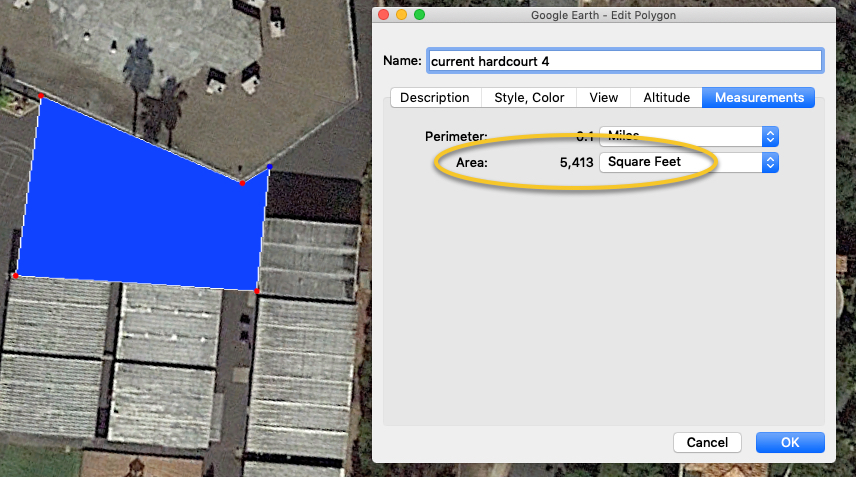The height and width of the screenshot is (477, 856).
Task: Select the blue highlighted polygon vertex
Action: point(270,167)
